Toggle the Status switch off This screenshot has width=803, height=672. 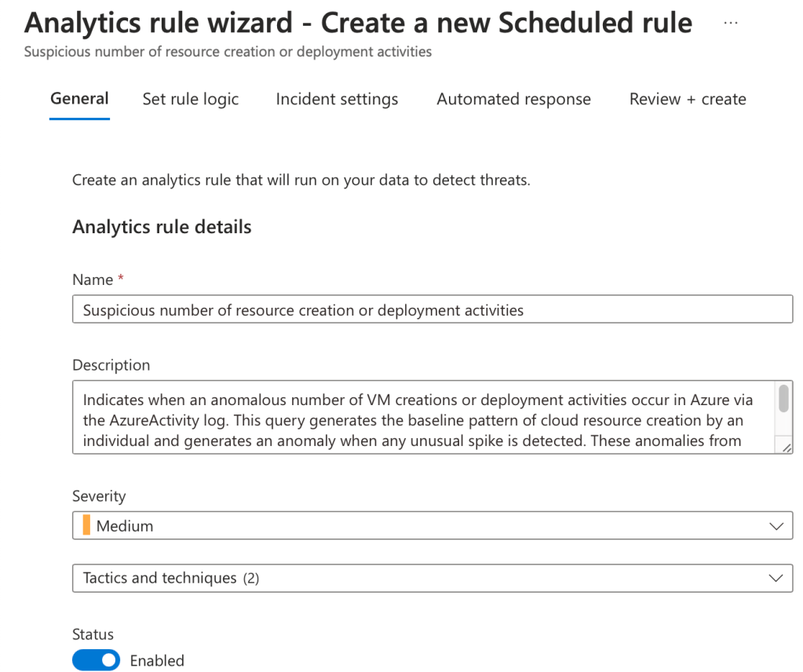[x=96, y=661]
